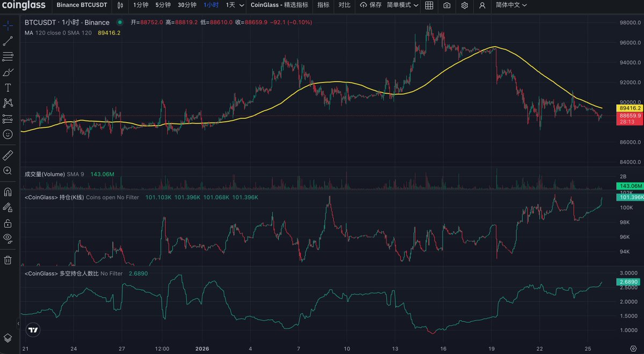Select the trend line drawing tool
This screenshot has width=644, height=354.
tap(8, 41)
